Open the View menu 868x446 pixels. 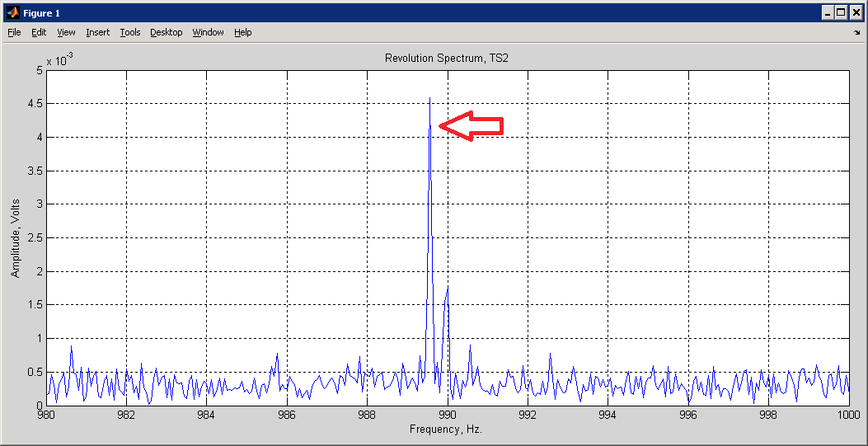66,33
